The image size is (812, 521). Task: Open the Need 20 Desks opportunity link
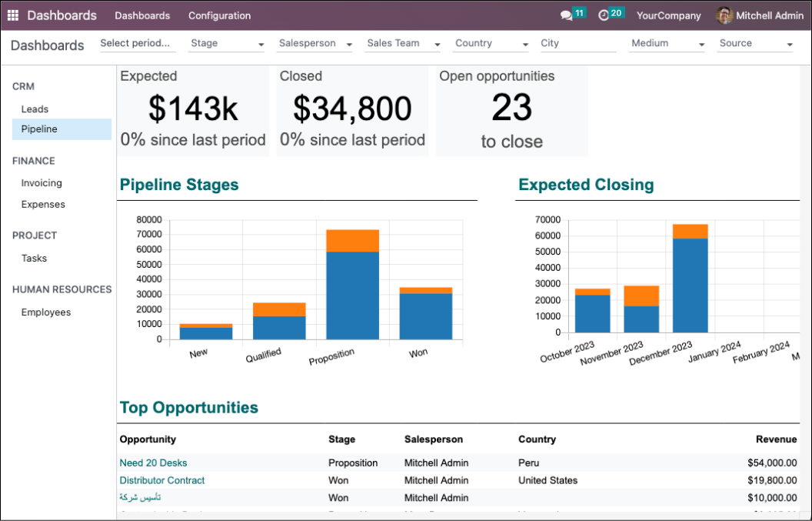pyautogui.click(x=153, y=463)
